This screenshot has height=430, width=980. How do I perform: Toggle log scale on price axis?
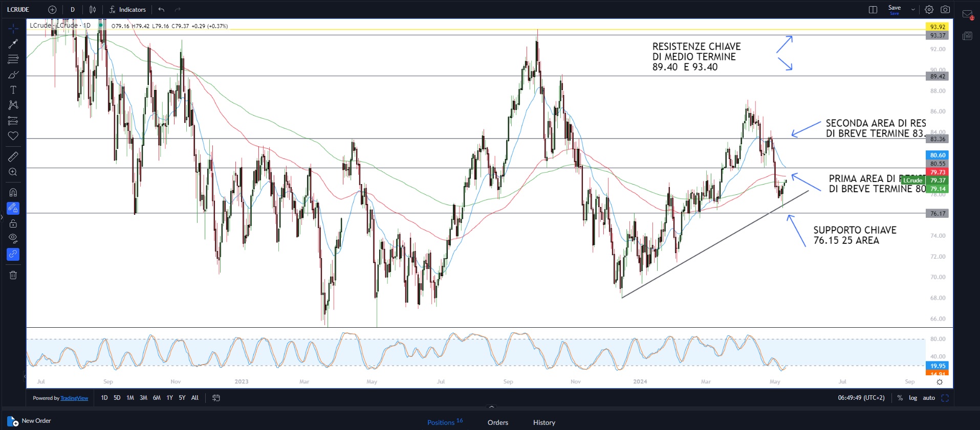point(913,398)
